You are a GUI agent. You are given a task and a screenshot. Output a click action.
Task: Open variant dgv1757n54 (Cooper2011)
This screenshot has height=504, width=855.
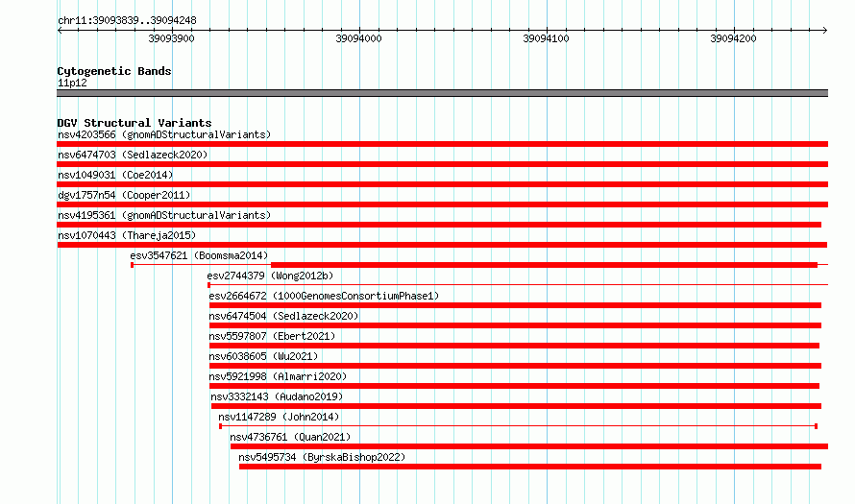(124, 195)
